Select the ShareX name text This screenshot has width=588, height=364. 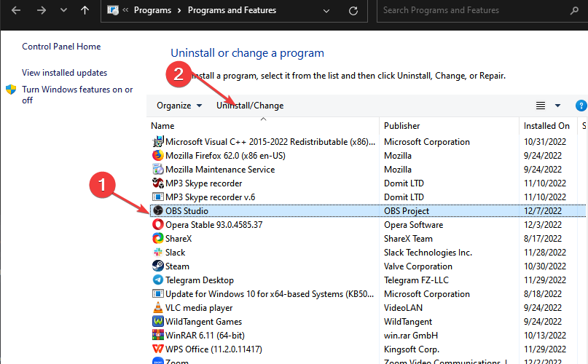(179, 239)
